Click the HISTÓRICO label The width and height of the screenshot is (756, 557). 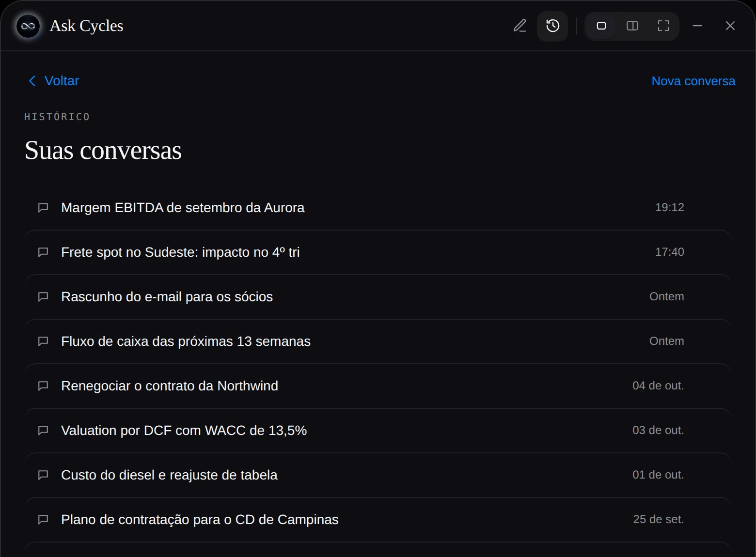(x=57, y=117)
